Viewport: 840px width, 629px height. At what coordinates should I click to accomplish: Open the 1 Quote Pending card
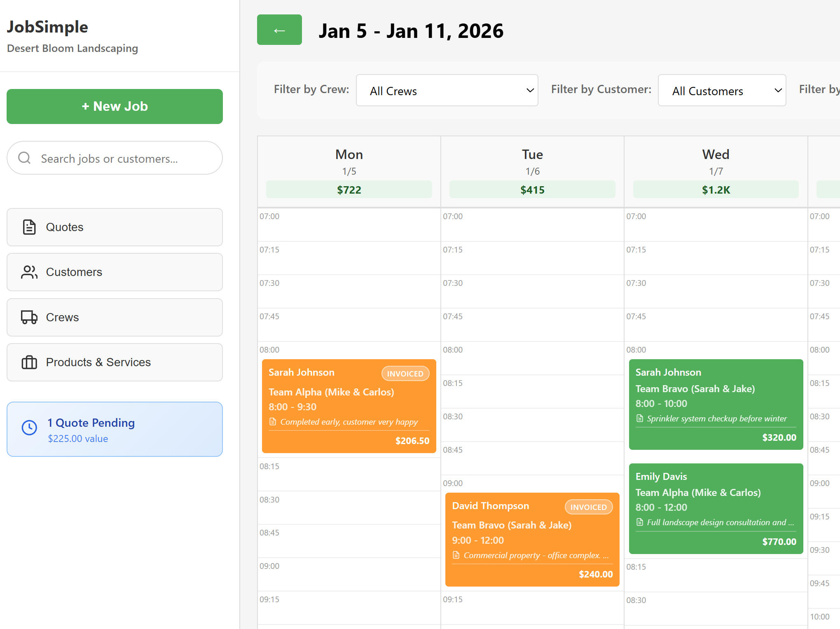click(x=115, y=429)
